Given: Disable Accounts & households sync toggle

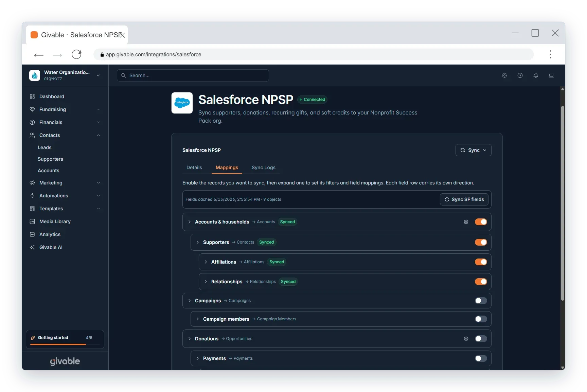Looking at the screenshot, I should point(481,222).
